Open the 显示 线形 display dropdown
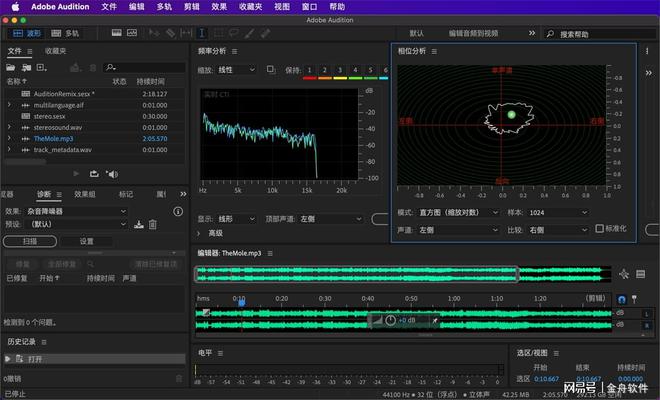This screenshot has width=660, height=400. [236, 219]
